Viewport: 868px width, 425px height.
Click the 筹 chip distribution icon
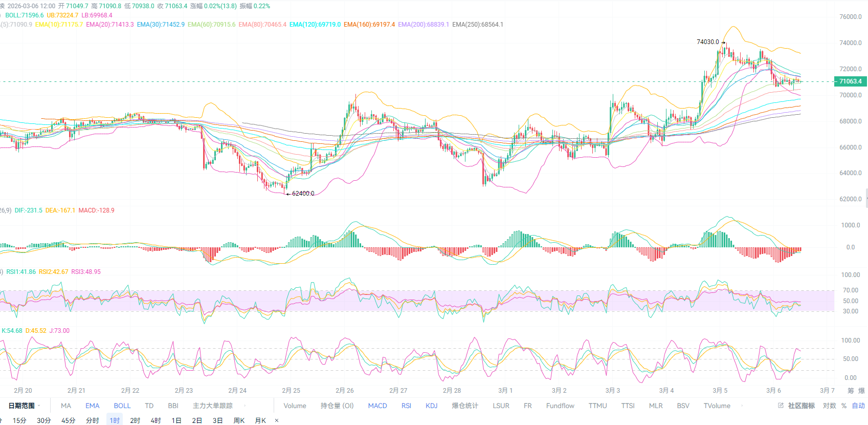851,391
